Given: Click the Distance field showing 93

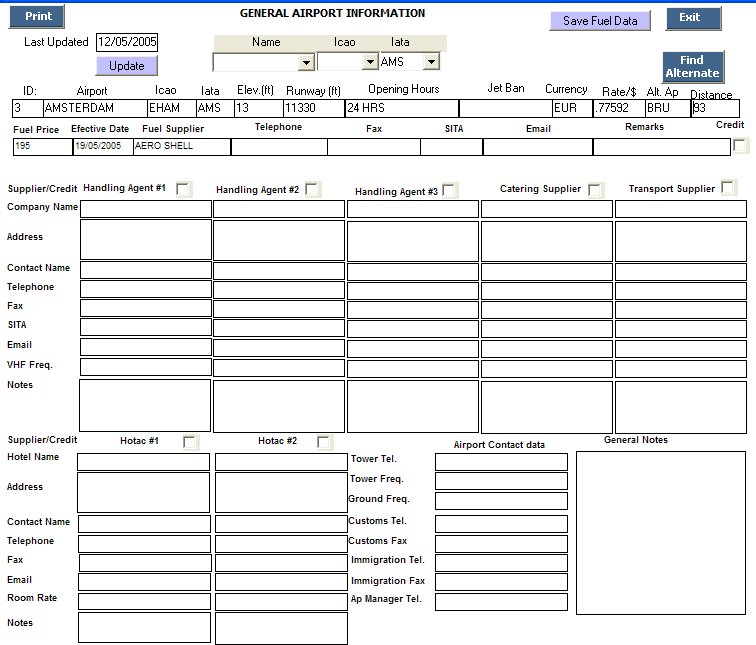Looking at the screenshot, I should (715, 108).
